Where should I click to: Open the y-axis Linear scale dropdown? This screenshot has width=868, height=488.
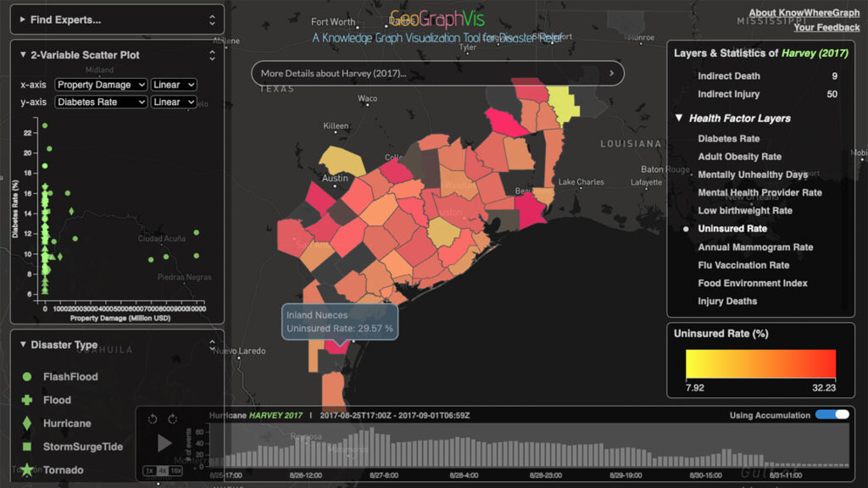tap(173, 102)
